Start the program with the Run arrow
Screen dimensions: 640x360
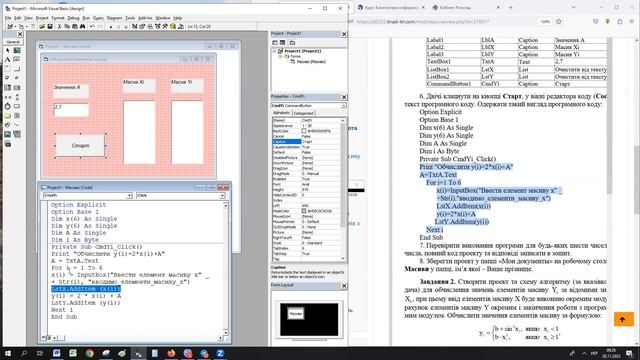[111, 26]
